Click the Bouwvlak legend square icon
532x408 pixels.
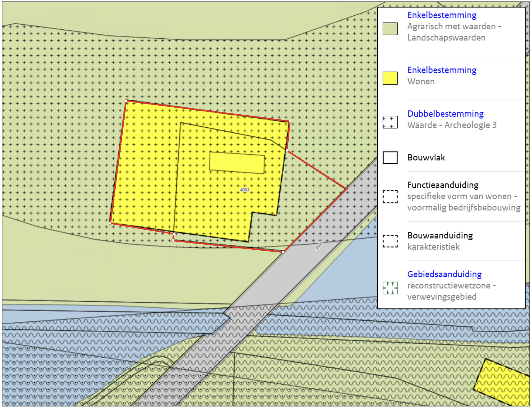[x=390, y=158]
